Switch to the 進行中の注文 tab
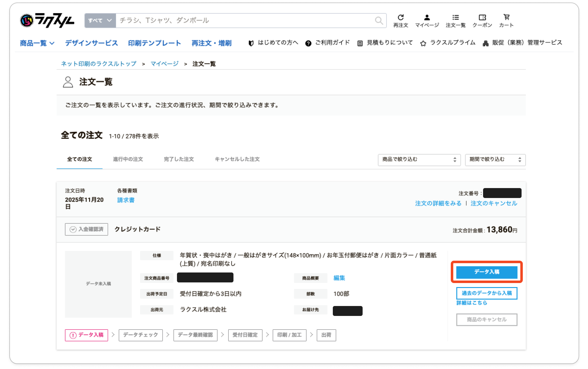The height and width of the screenshot is (369, 588). click(128, 159)
